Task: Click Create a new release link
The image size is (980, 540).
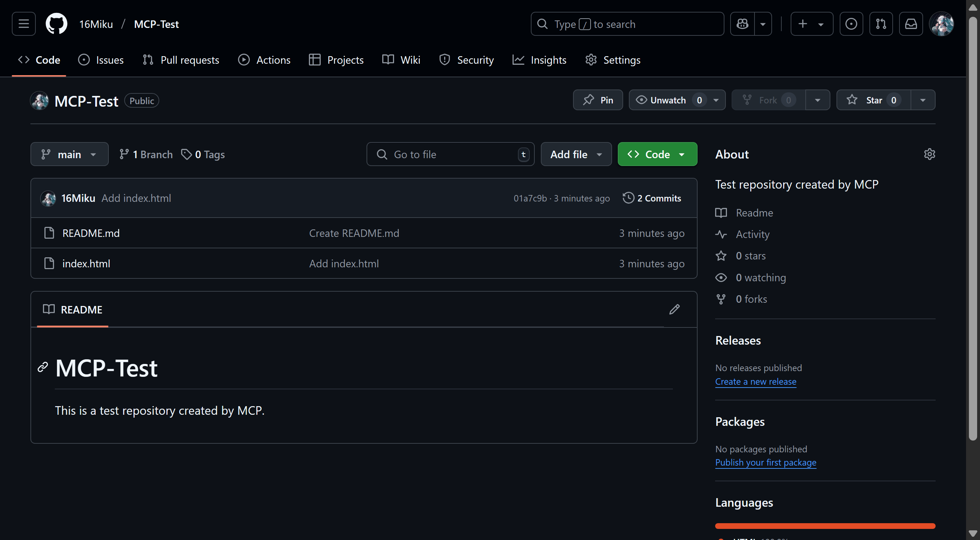Action: (x=755, y=381)
